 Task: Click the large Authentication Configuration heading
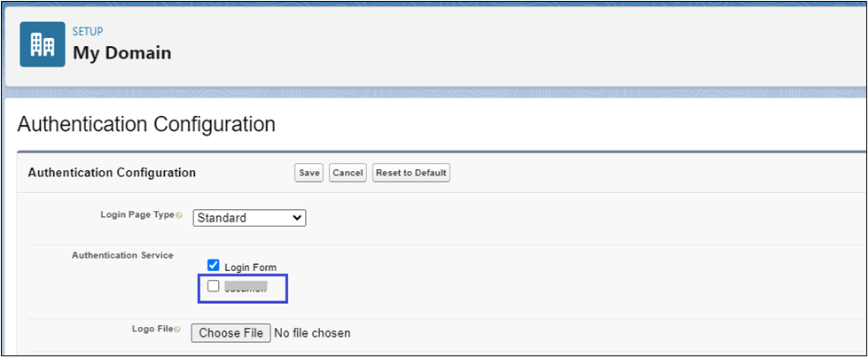[x=146, y=124]
